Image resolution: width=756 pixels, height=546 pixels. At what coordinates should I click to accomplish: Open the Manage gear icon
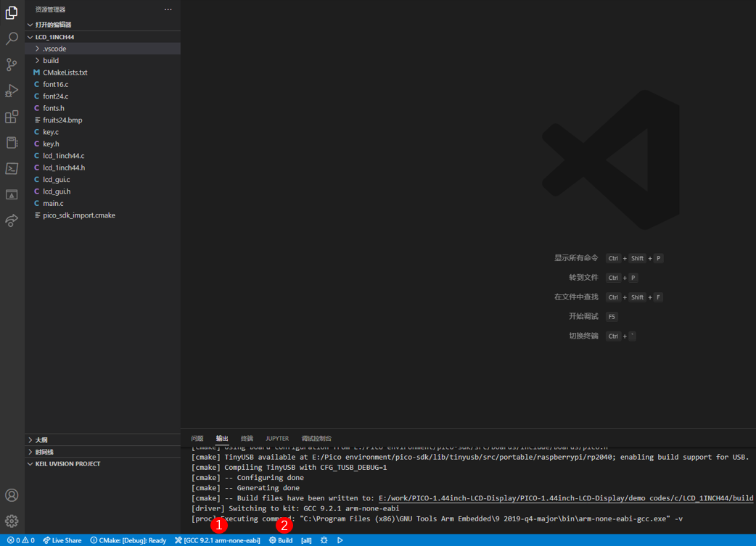pos(12,521)
